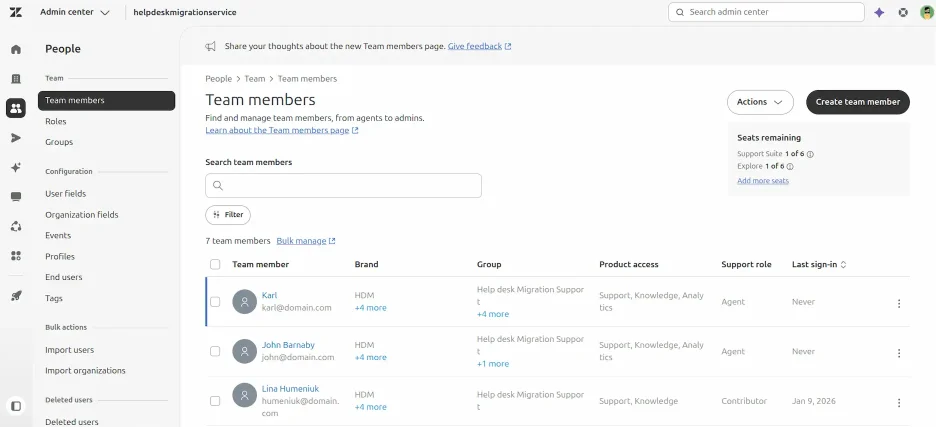Click Create team member button
Image resolution: width=936 pixels, height=427 pixels.
pos(858,102)
